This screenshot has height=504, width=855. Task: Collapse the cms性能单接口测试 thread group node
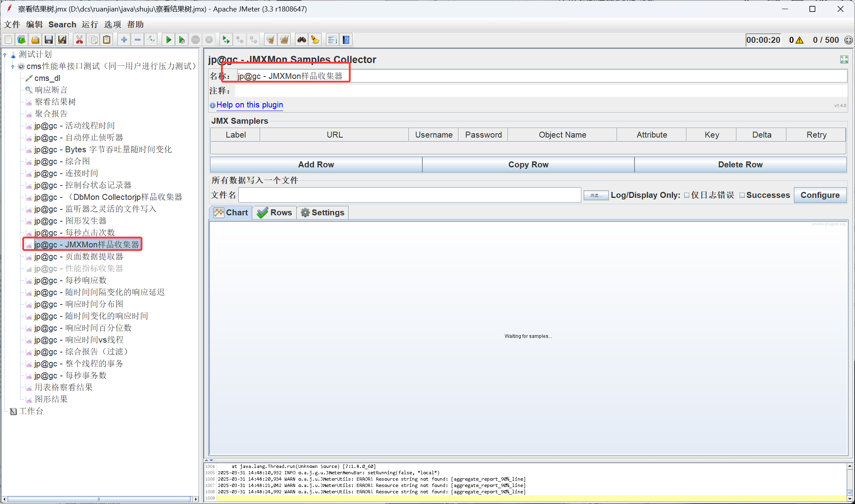click(13, 67)
